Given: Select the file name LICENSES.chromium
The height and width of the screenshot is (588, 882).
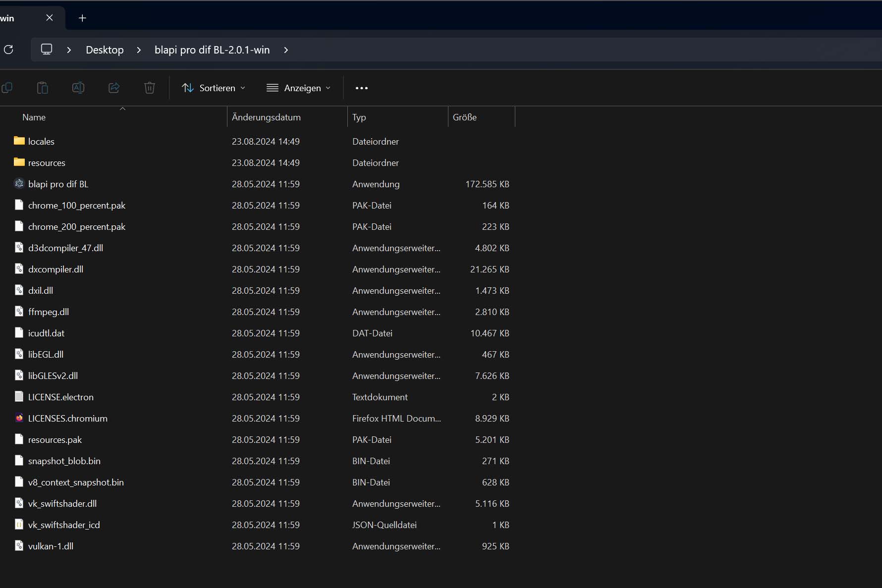Looking at the screenshot, I should pyautogui.click(x=68, y=418).
